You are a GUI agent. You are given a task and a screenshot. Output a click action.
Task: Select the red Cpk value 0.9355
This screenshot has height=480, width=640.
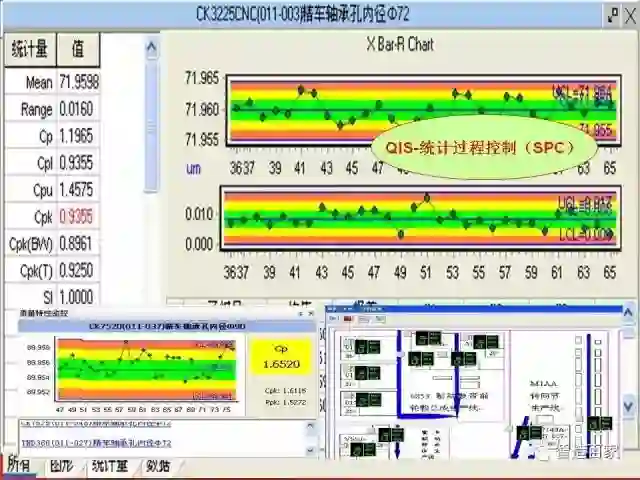(x=76, y=217)
